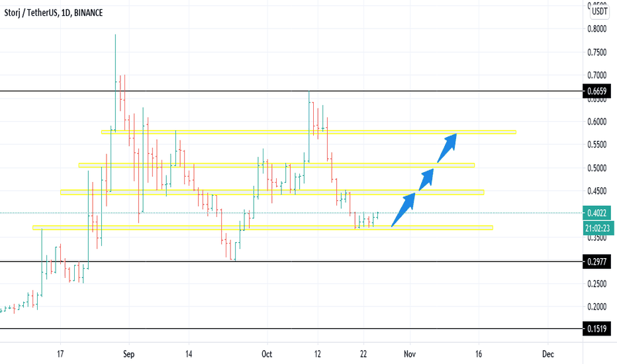
Task: Click the 0.5500 price axis value
Action: 597,145
